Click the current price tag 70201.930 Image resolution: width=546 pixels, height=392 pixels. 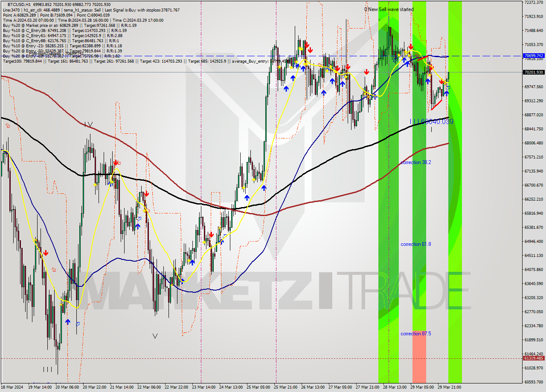coord(534,72)
